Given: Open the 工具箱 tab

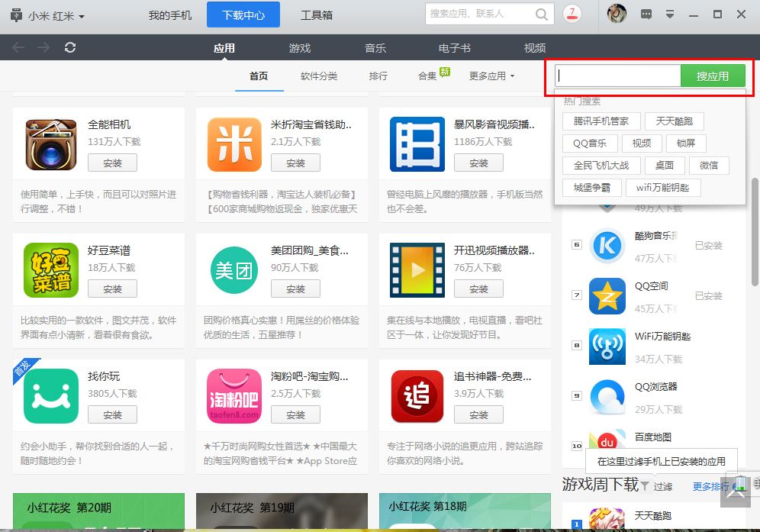Looking at the screenshot, I should pos(317,15).
